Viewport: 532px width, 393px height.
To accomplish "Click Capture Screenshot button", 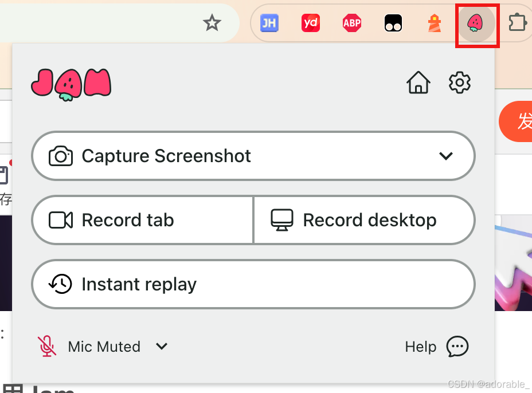I will point(253,156).
